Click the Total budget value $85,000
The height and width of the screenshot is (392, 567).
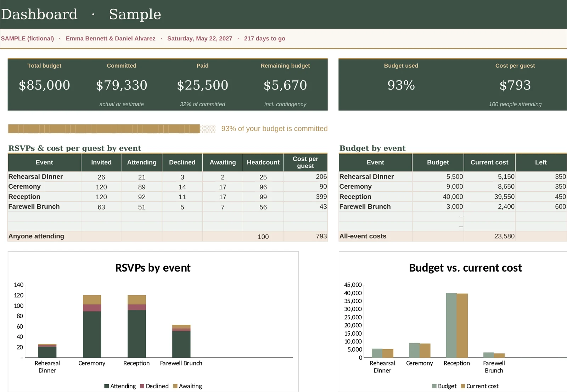coord(44,85)
